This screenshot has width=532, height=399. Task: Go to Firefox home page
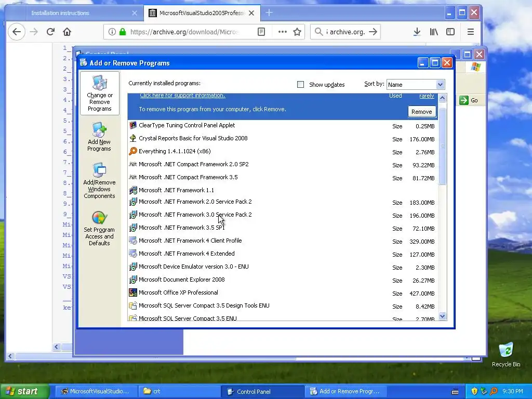click(x=67, y=32)
